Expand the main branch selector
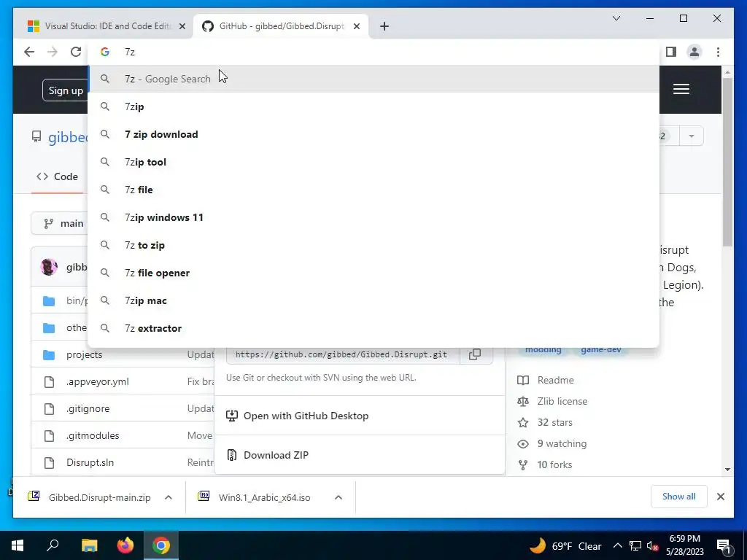 tap(60, 223)
